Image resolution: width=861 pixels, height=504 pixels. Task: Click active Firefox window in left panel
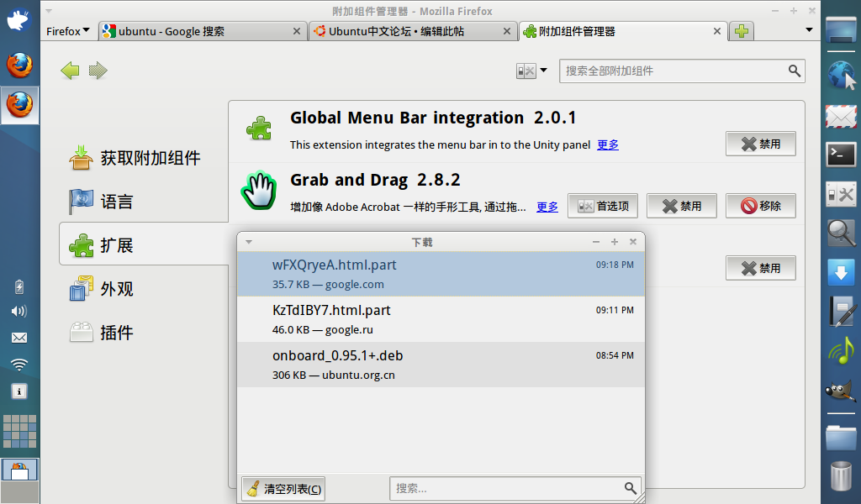coord(19,105)
